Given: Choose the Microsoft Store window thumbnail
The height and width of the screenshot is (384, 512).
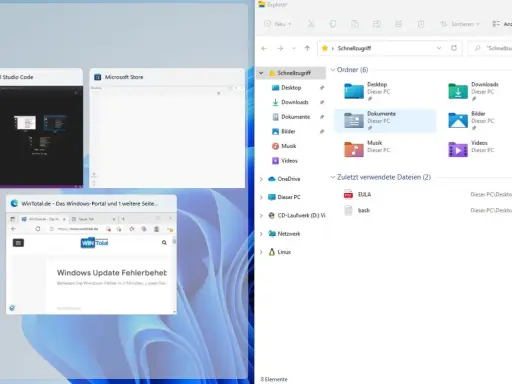Looking at the screenshot, I should pyautogui.click(x=167, y=128).
